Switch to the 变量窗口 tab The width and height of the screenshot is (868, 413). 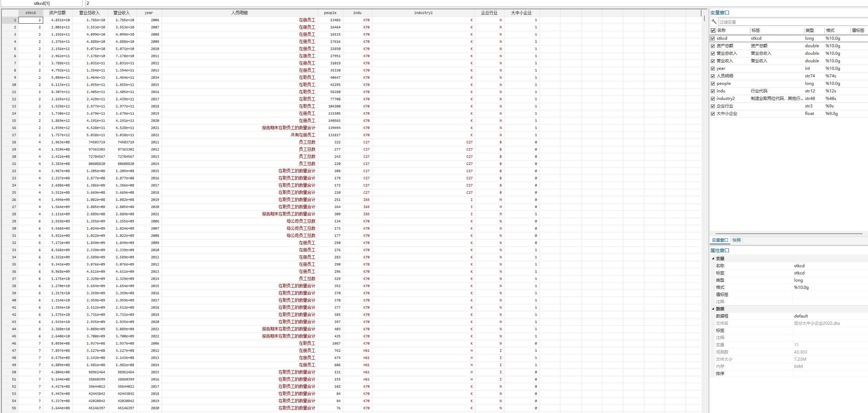[720, 240]
